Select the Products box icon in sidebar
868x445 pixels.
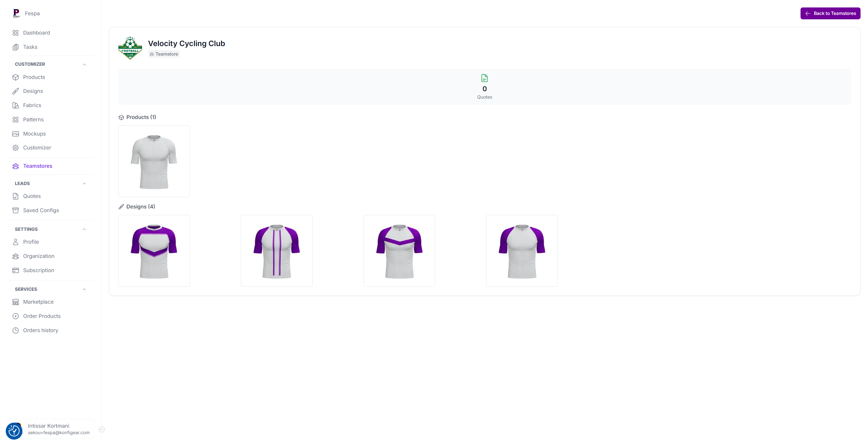(16, 77)
